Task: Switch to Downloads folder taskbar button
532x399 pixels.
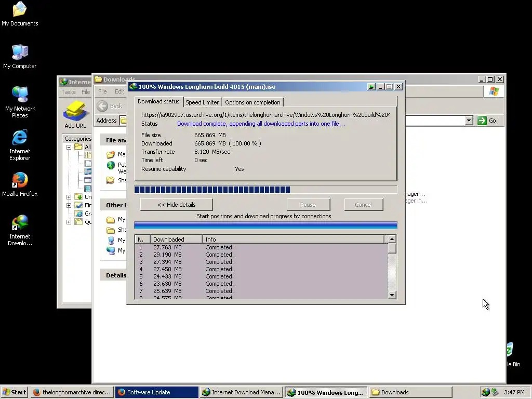Action: [x=410, y=392]
